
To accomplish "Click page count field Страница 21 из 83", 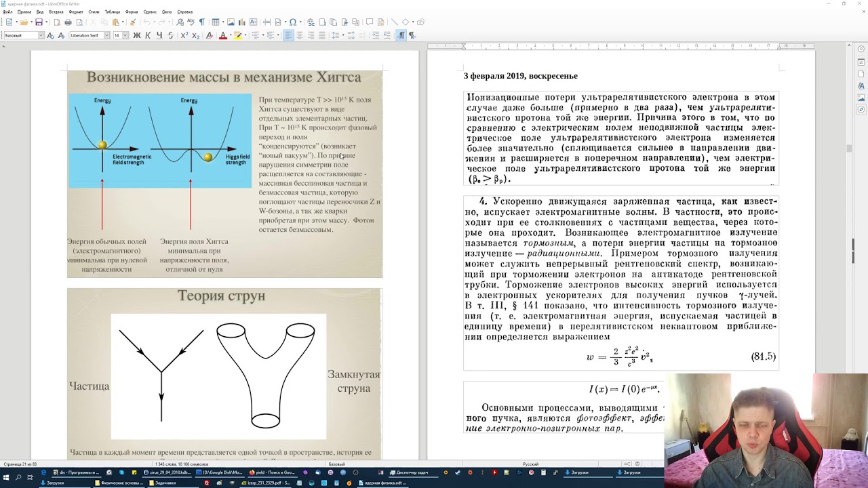I will 20,464.
